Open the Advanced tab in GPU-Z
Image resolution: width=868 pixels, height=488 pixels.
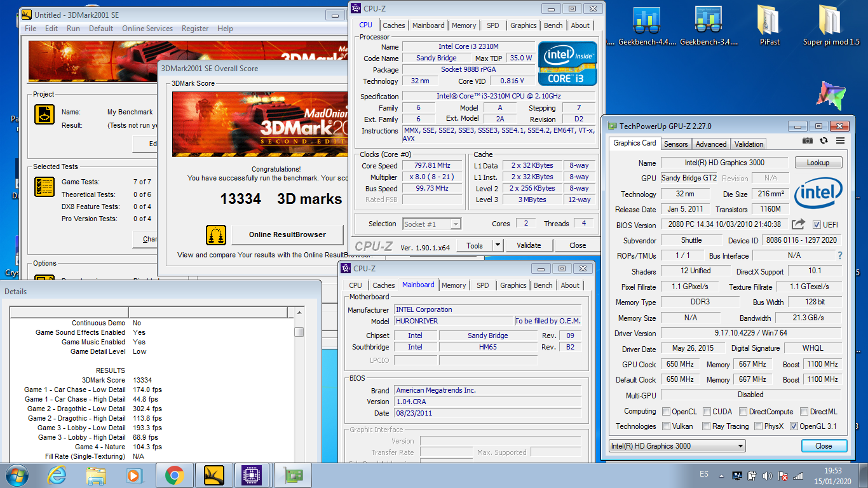point(711,144)
